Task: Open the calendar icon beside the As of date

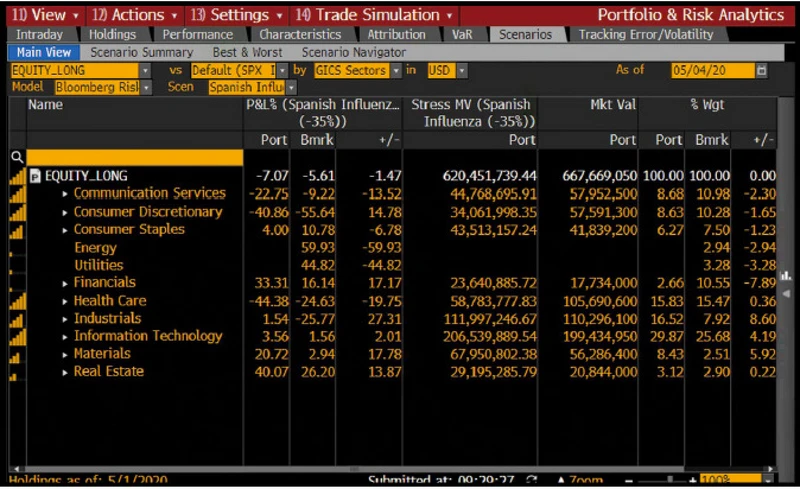Action: 762,70
